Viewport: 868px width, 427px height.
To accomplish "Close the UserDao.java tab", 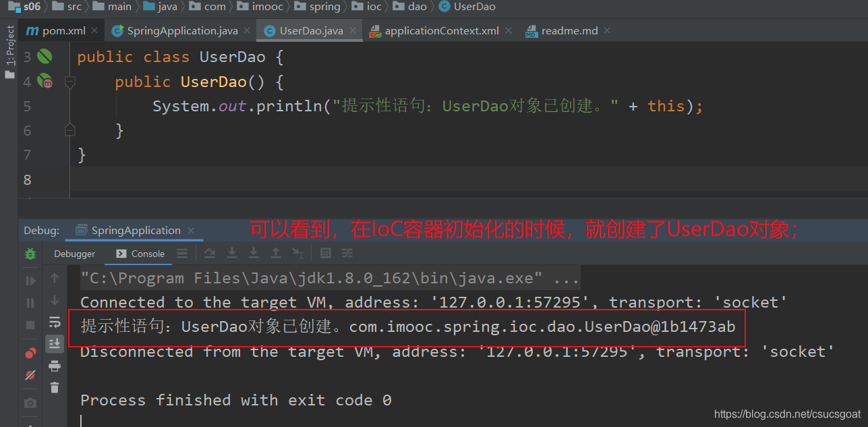I will coord(352,30).
